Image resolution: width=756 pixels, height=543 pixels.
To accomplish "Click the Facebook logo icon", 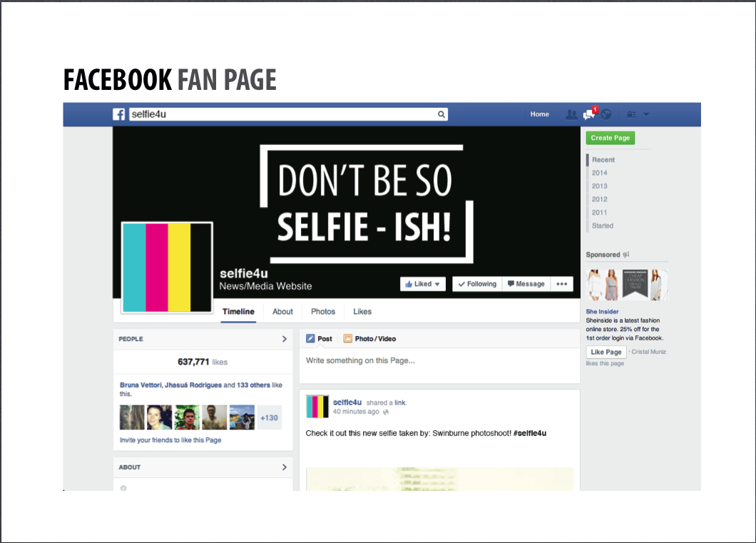I will (119, 114).
